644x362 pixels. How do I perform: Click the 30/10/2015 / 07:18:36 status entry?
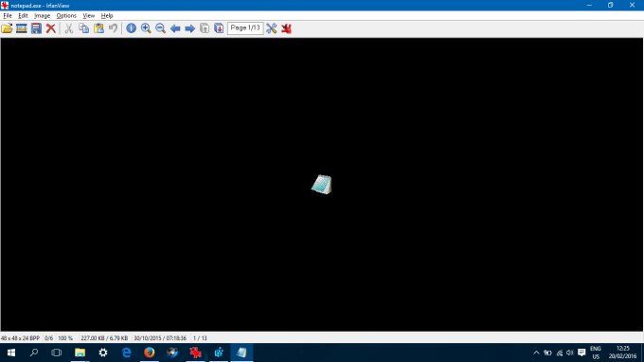(x=160, y=338)
